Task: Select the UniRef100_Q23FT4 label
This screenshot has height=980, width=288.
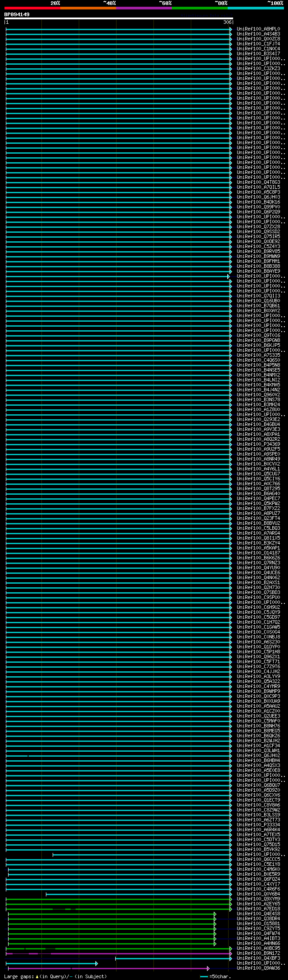Action: pos(258,518)
